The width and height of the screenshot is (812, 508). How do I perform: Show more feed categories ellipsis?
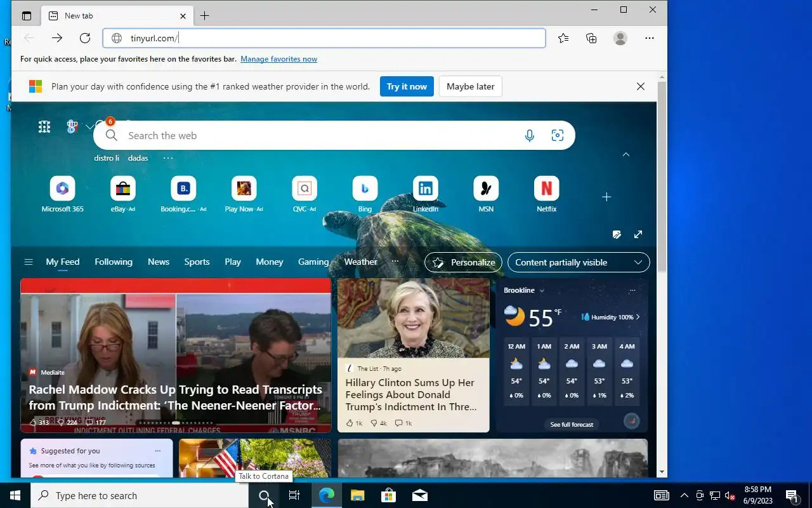tap(395, 262)
